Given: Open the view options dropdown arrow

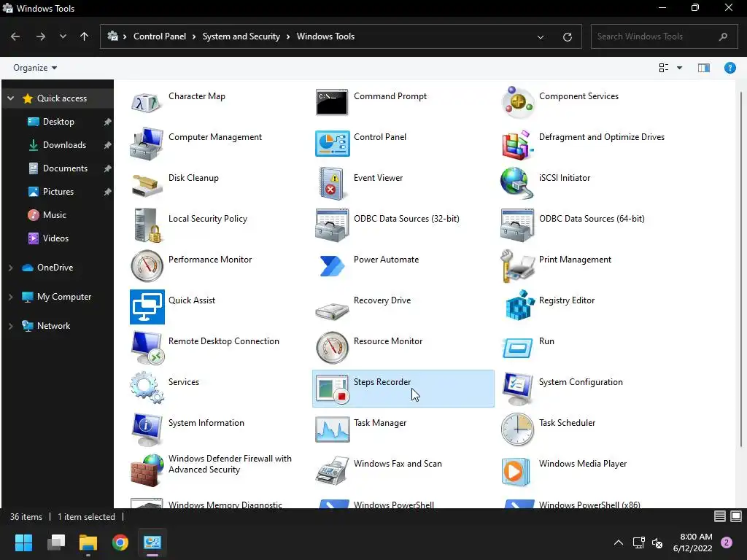Looking at the screenshot, I should pyautogui.click(x=679, y=68).
